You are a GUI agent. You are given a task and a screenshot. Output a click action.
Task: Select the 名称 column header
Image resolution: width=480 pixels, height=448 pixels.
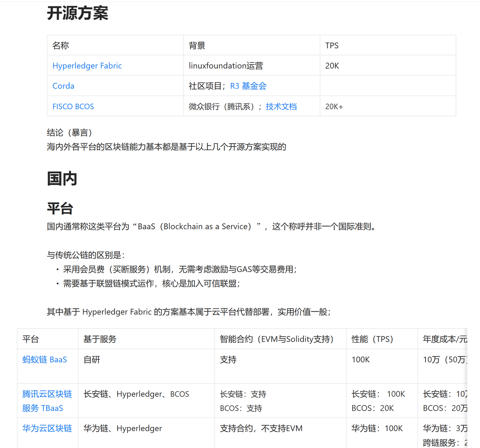coord(61,46)
